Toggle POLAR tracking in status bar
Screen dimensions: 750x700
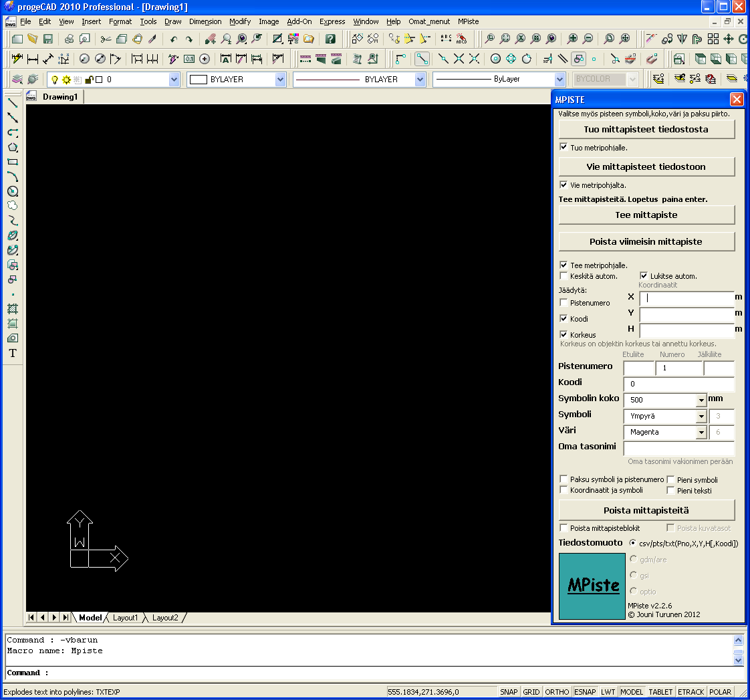[x=720, y=692]
